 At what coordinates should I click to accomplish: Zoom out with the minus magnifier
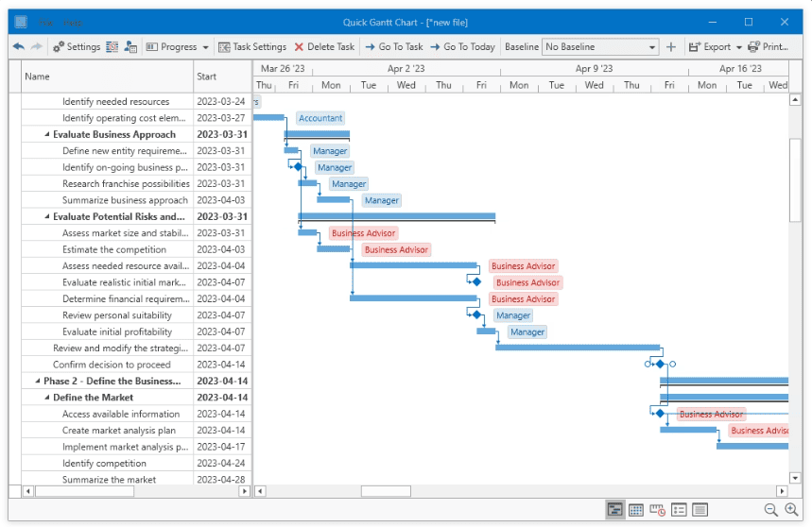[770, 510]
